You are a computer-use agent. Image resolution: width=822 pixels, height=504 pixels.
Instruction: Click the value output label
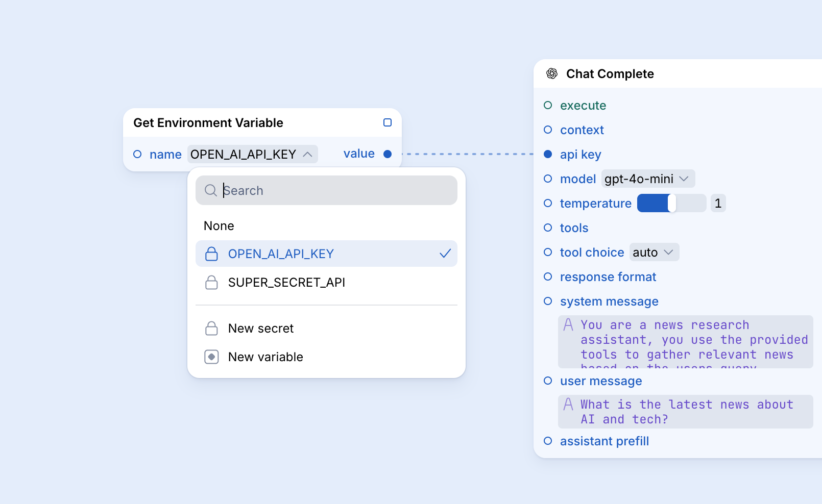[x=359, y=154]
